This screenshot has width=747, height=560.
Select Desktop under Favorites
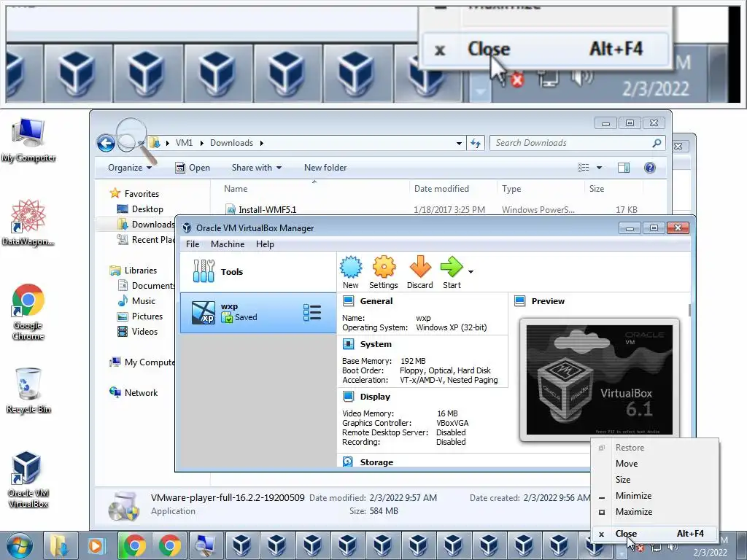(x=147, y=209)
